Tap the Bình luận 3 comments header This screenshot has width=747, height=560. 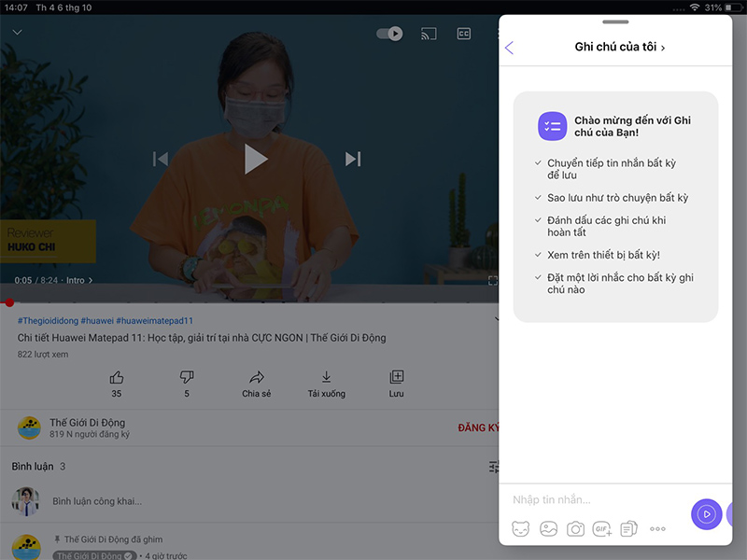38,467
